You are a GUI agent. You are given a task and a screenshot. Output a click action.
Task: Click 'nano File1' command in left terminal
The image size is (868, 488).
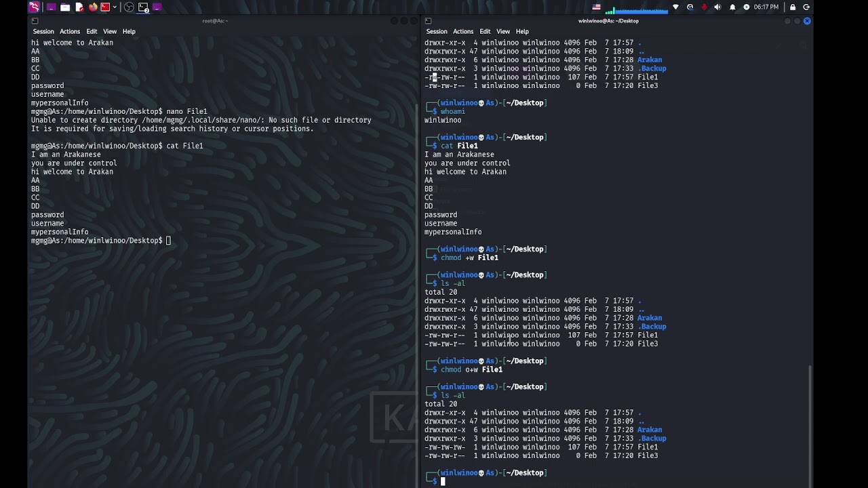(186, 111)
